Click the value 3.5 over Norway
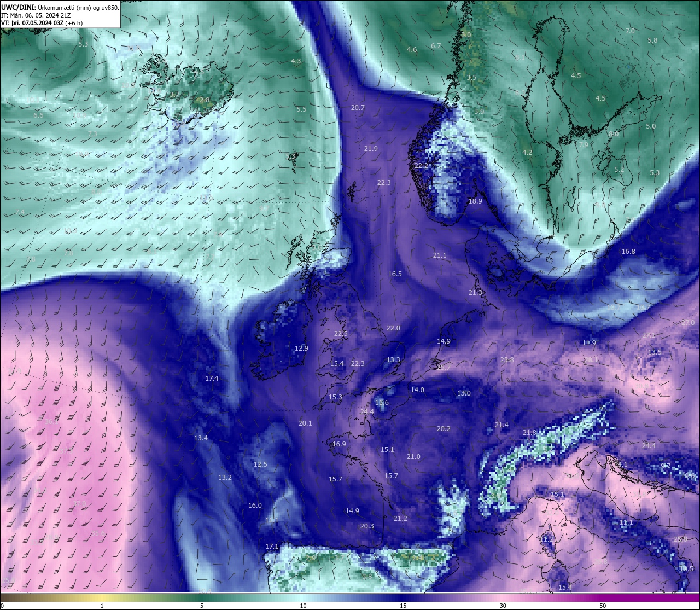Image resolution: width=700 pixels, height=610 pixels. [x=471, y=78]
